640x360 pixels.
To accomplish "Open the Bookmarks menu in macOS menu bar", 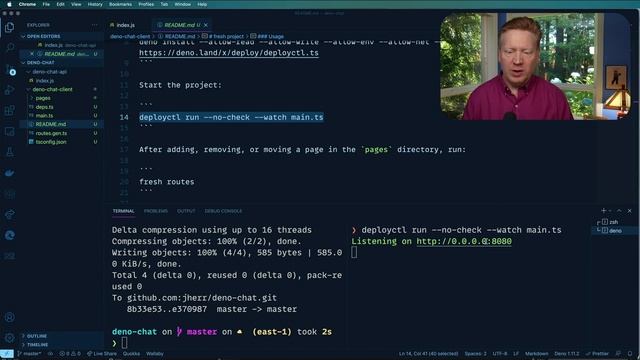I will [x=120, y=4].
